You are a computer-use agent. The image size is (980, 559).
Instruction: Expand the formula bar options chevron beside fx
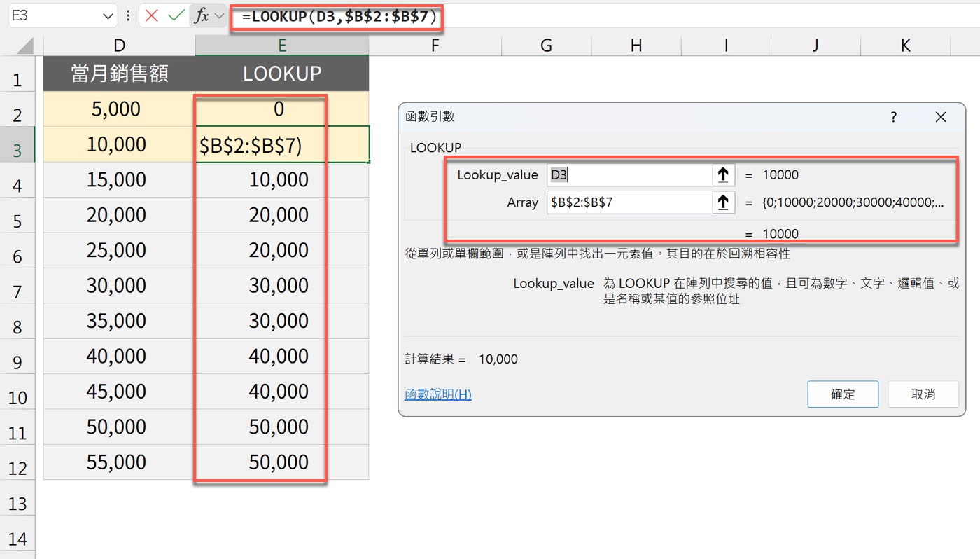click(220, 15)
